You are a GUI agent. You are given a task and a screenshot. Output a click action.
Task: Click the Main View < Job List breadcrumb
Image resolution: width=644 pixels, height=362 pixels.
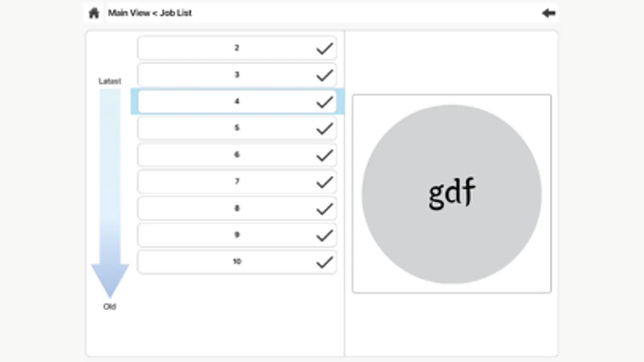point(150,13)
